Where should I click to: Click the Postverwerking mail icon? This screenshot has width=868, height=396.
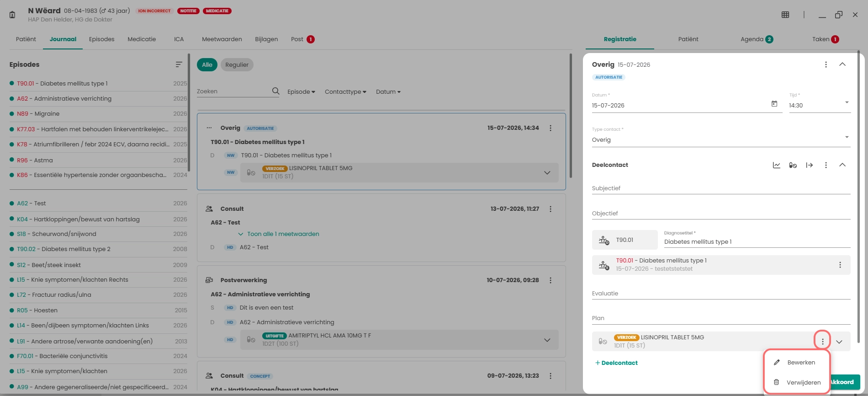tap(209, 280)
